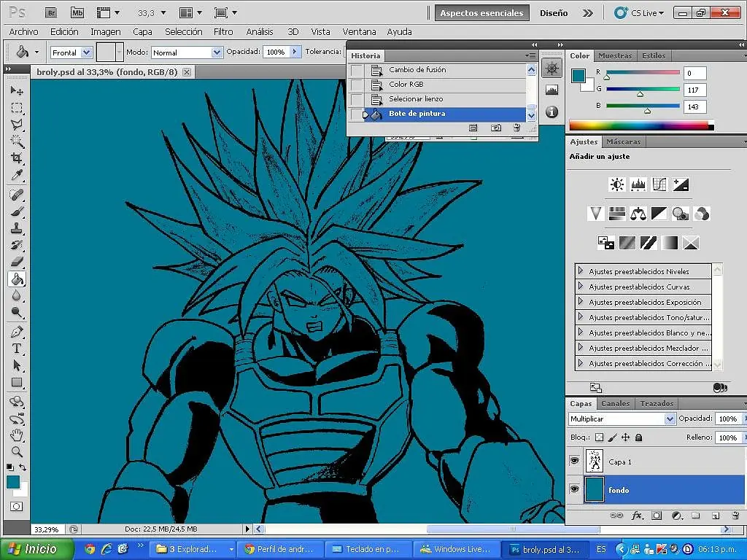Open the fill source Frontal dropdown
The height and width of the screenshot is (560, 747).
pyautogui.click(x=86, y=52)
